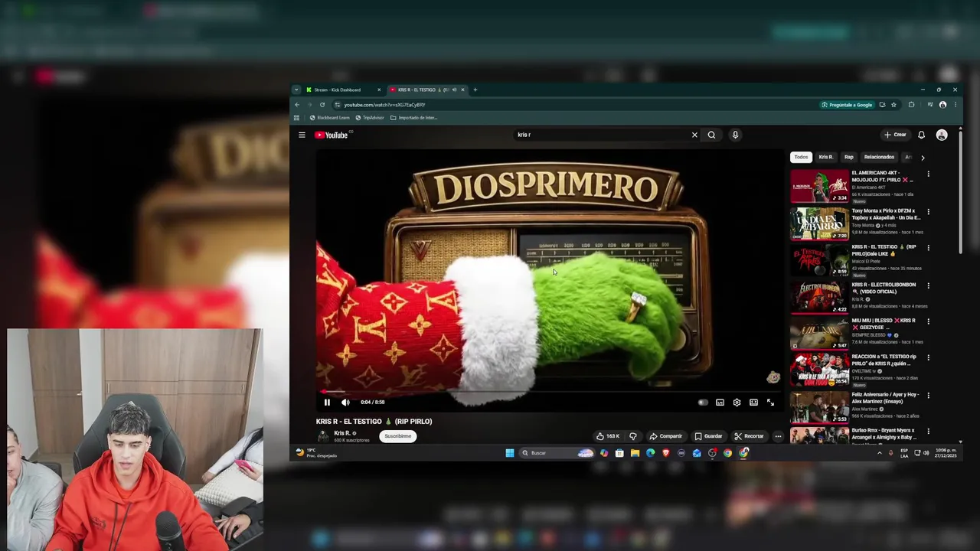980x551 pixels.
Task: Show more filter chips with right arrow
Action: (x=923, y=158)
